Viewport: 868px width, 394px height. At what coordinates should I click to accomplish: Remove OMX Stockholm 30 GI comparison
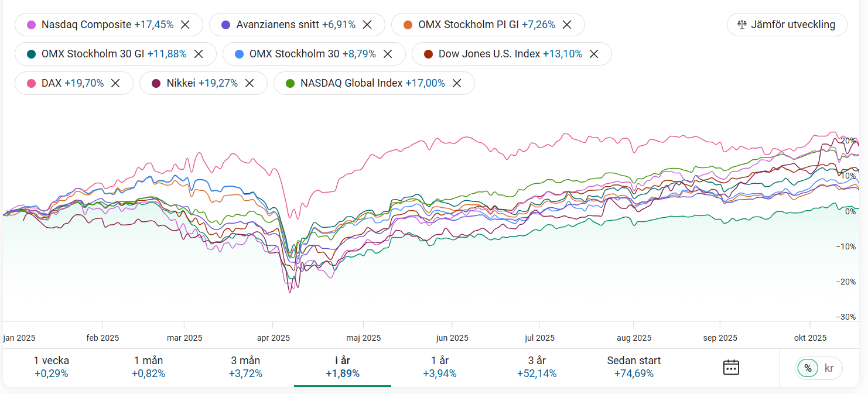click(x=199, y=54)
